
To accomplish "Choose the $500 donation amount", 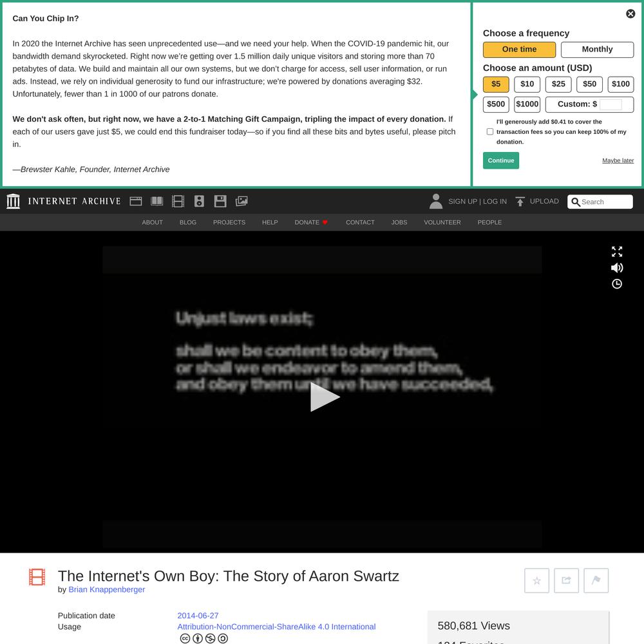I will point(496,104).
